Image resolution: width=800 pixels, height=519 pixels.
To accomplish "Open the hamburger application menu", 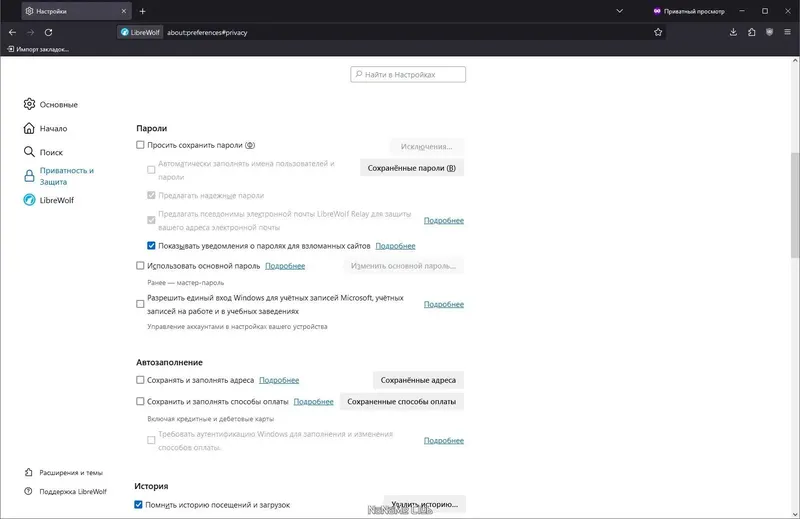I will coord(787,32).
